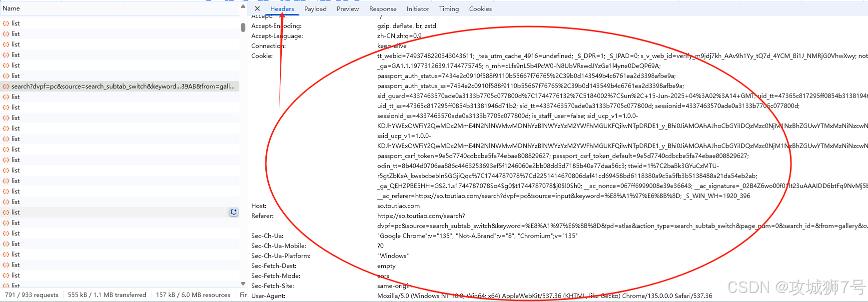
Task: Click the '157 kB / 6.0 MB resources' status
Action: click(193, 295)
